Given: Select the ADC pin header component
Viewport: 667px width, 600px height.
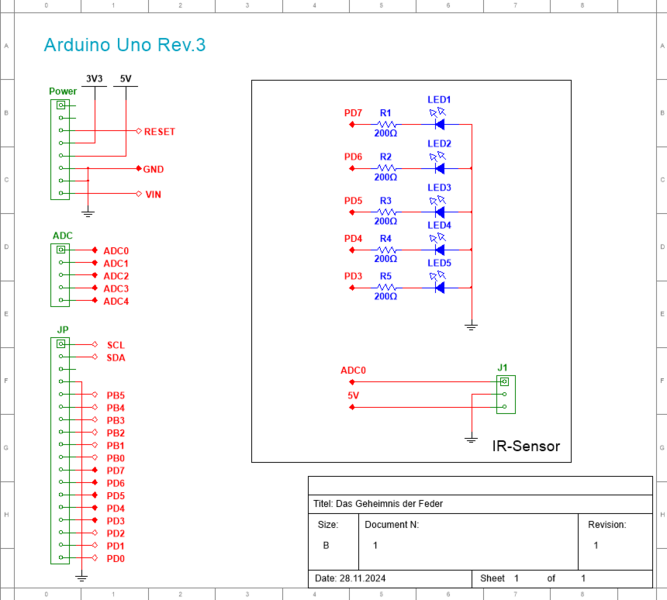Looking at the screenshot, I should tap(62, 275).
